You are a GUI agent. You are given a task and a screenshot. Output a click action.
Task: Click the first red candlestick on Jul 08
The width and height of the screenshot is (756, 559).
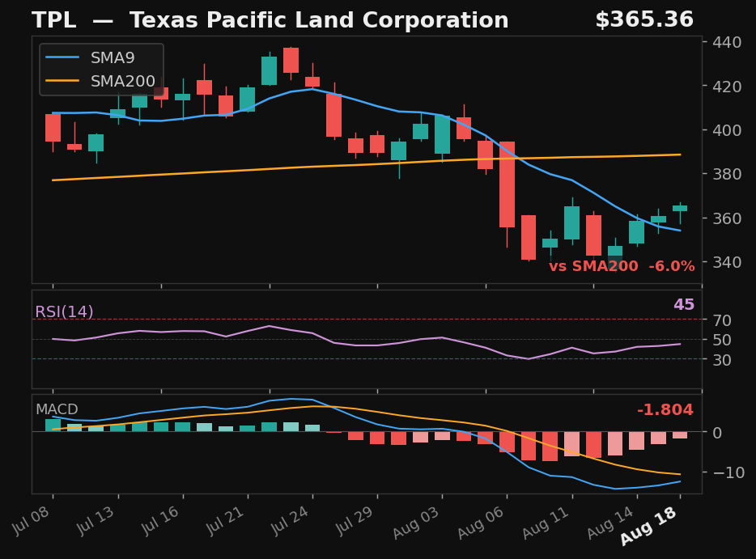(x=53, y=128)
